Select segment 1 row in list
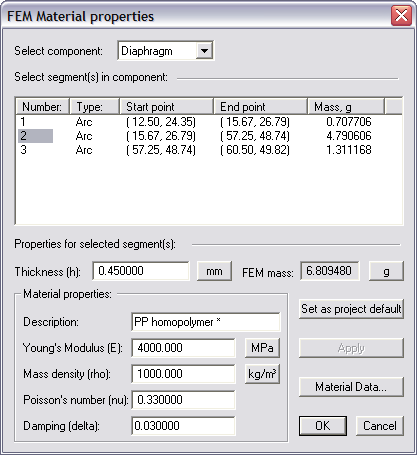 coord(209,122)
